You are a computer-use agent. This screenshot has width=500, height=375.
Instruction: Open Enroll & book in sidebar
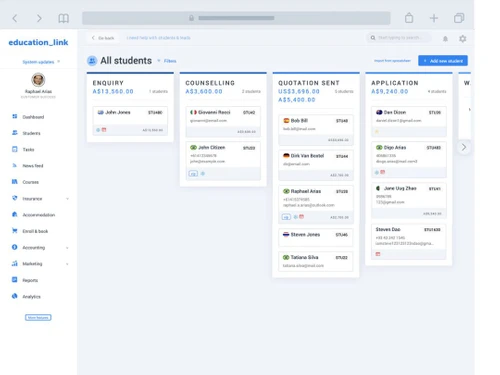[35, 231]
